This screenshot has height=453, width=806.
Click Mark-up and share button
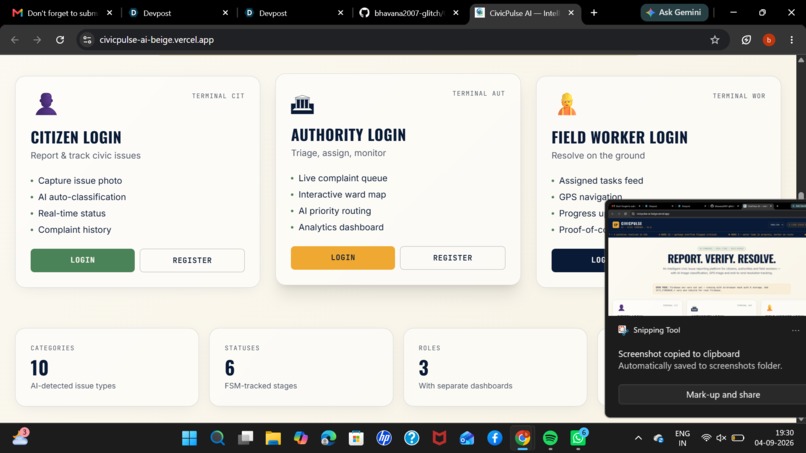pyautogui.click(x=712, y=395)
